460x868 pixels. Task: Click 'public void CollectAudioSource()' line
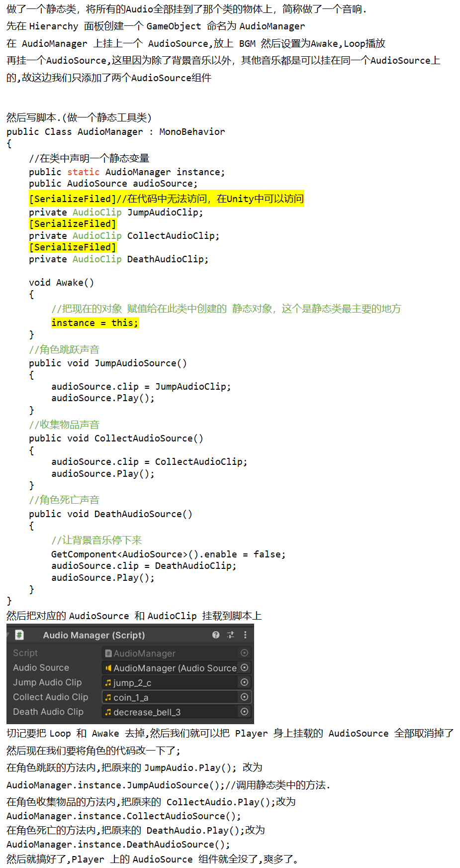116,438
